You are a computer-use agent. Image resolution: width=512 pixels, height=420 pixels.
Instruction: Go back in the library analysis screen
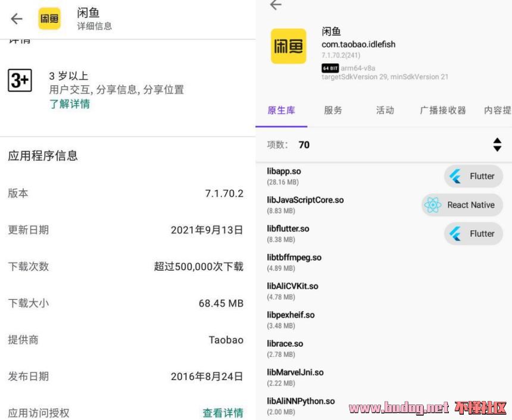tap(276, 5)
